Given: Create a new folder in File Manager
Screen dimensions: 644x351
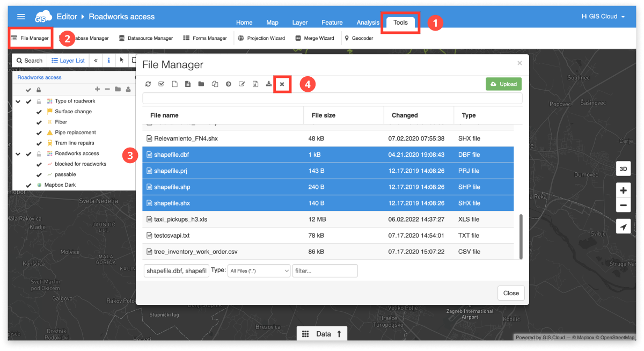Looking at the screenshot, I should (201, 84).
